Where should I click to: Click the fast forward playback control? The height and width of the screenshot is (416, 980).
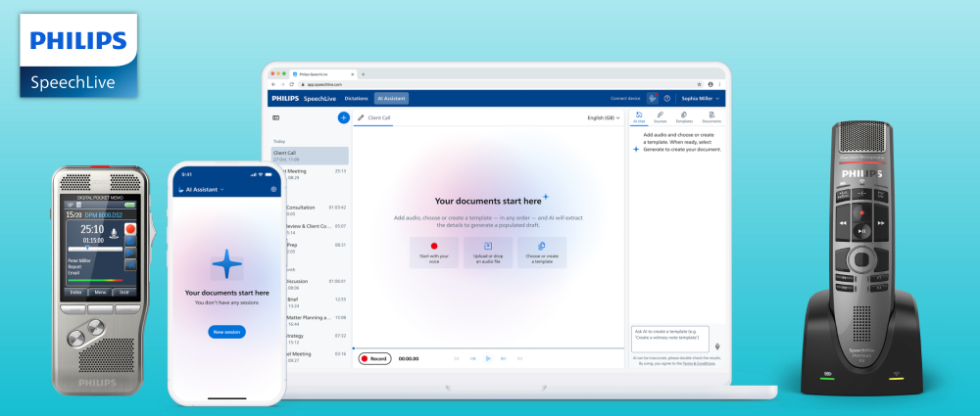coord(504,358)
